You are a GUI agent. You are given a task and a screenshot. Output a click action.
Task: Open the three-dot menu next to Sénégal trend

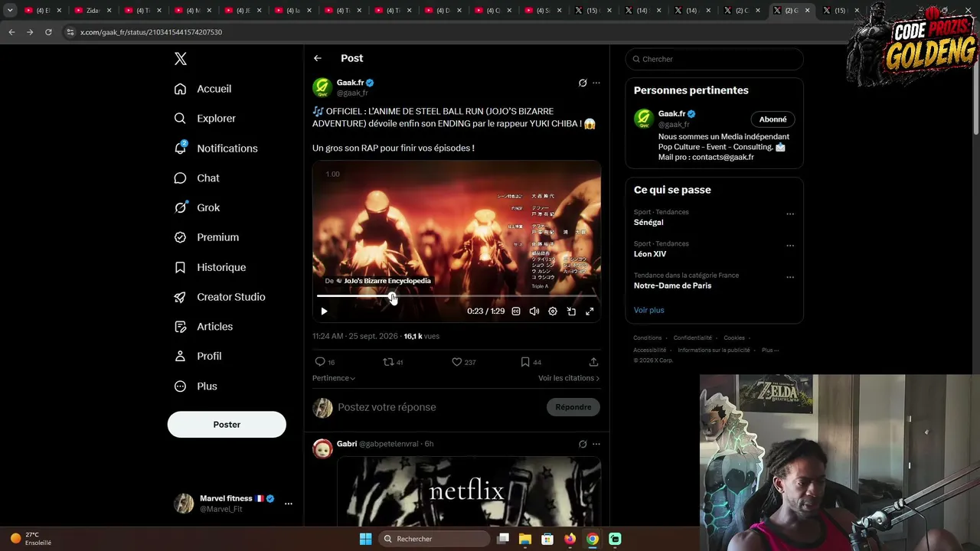790,214
